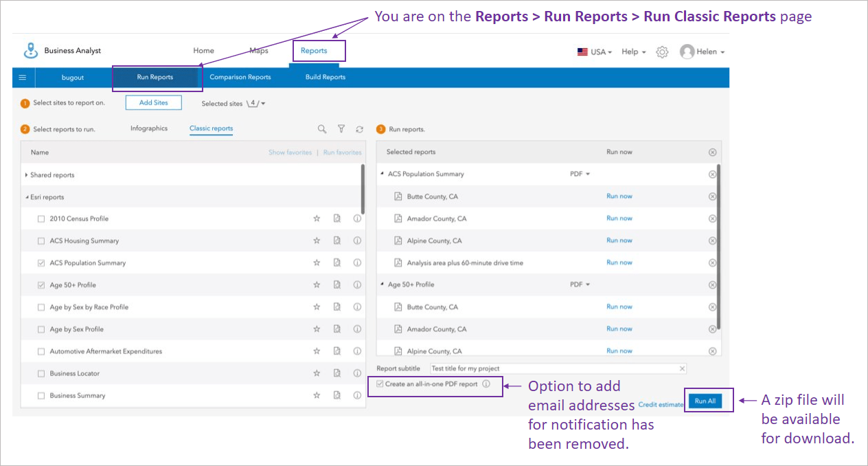Star the Age 50+ Profile as favorite
Screen dimensions: 868x466
coord(317,284)
